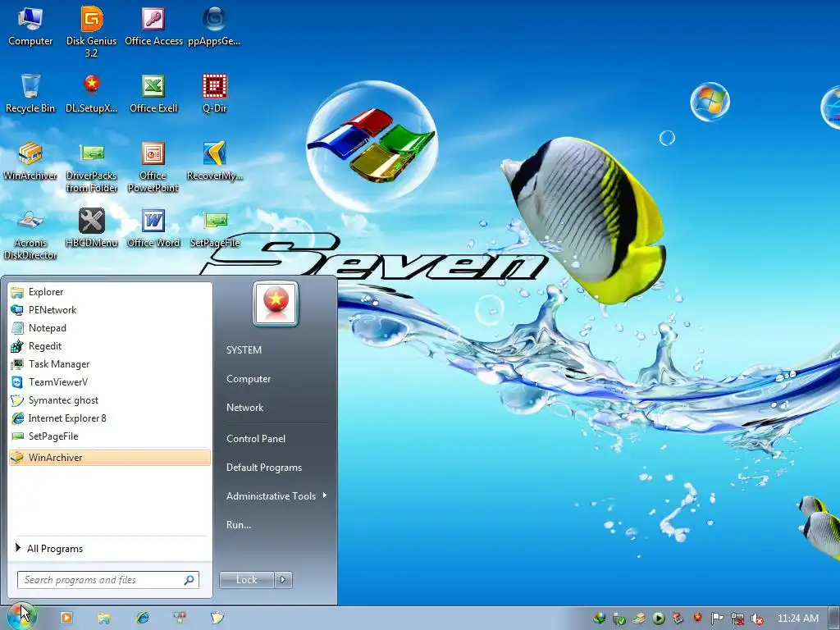Click the globe tray icon
The height and width of the screenshot is (630, 840).
point(600,619)
